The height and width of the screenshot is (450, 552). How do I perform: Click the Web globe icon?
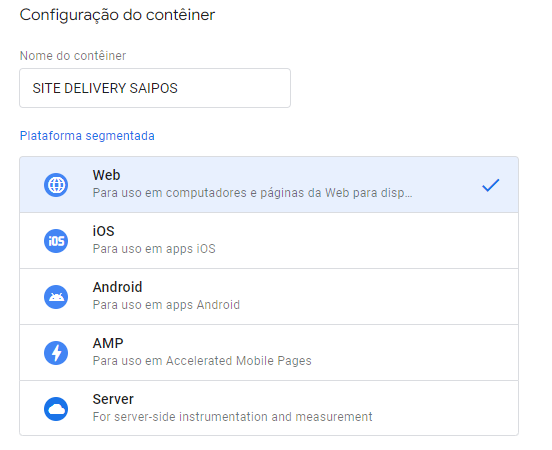point(56,185)
